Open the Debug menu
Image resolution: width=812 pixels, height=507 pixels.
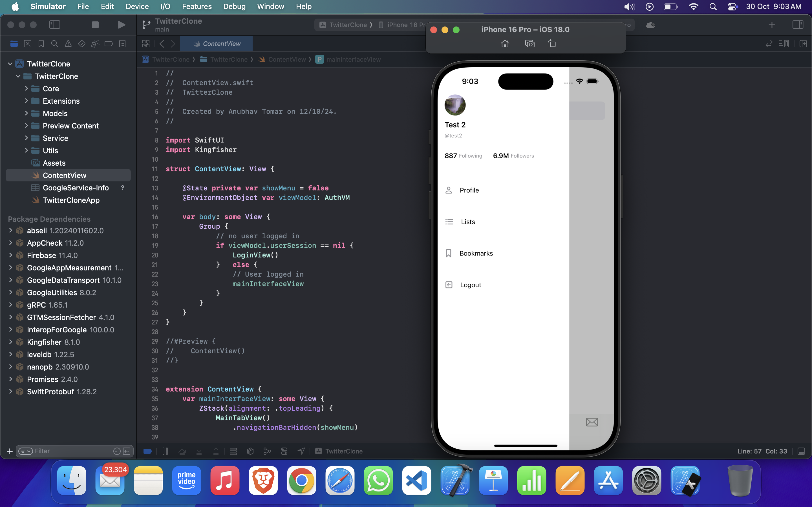tap(234, 6)
